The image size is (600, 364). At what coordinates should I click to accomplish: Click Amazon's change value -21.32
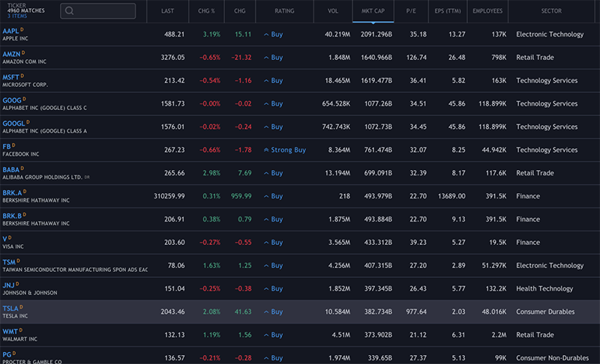coord(241,57)
